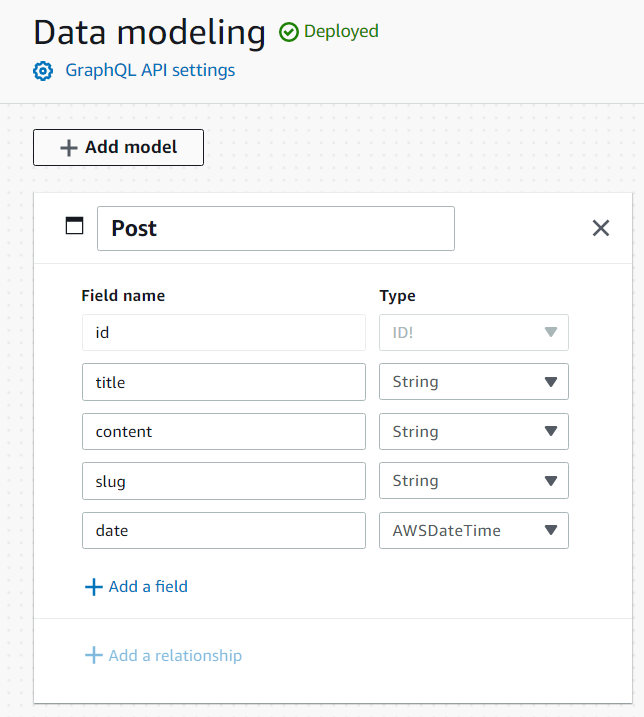Select the slug field name input
Viewport: 644px width, 717px height.
tap(224, 481)
